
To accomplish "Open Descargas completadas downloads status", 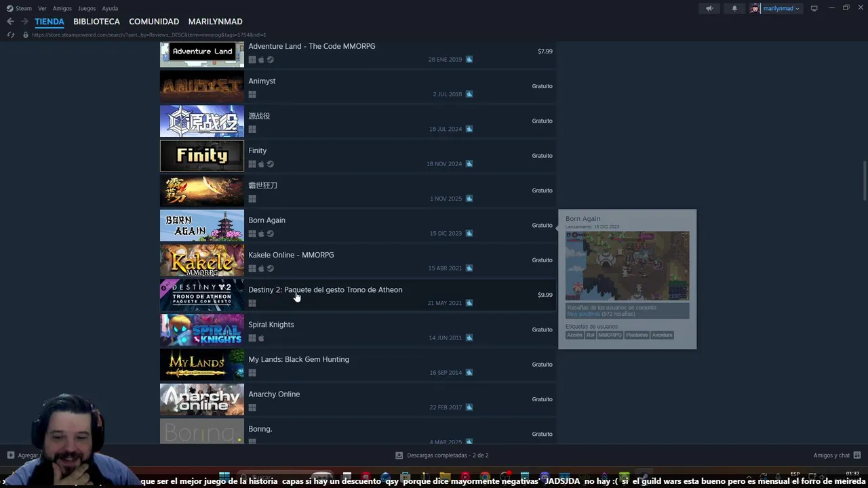I will [442, 455].
